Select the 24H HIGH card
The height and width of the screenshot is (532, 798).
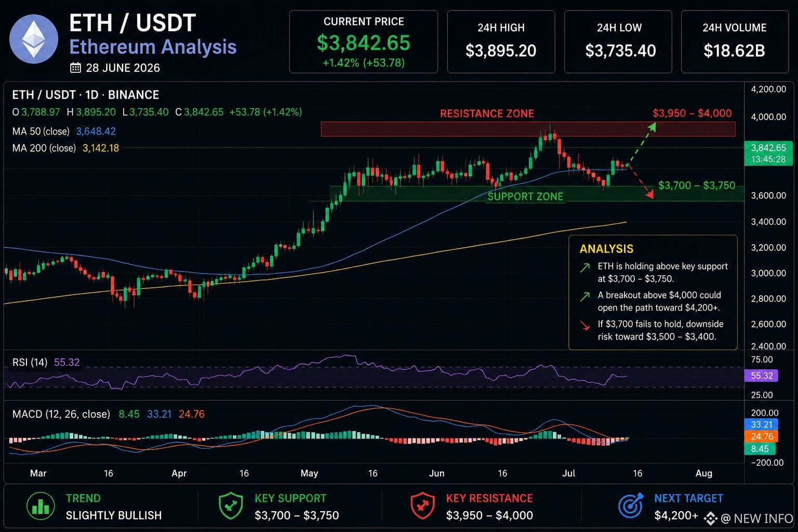[x=501, y=42]
